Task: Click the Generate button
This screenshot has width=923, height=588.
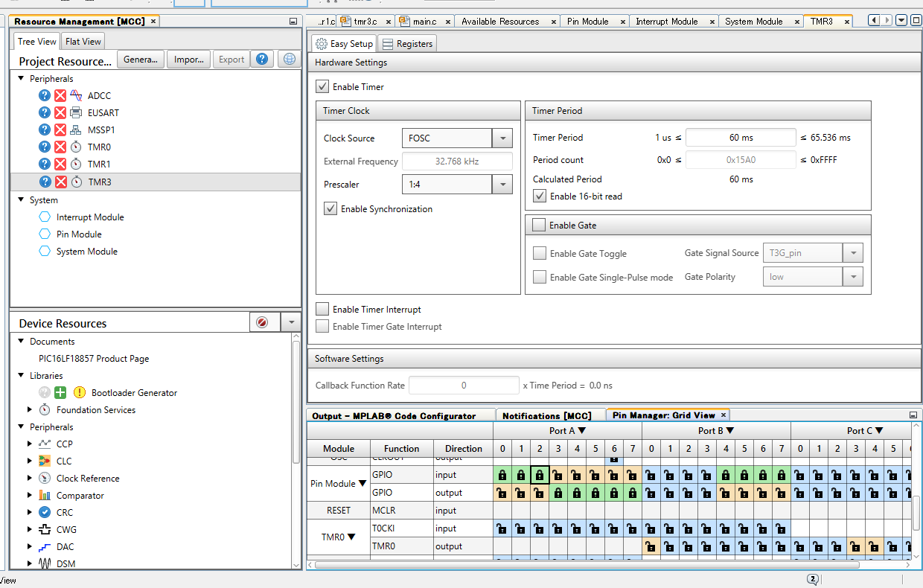Action: pos(140,60)
